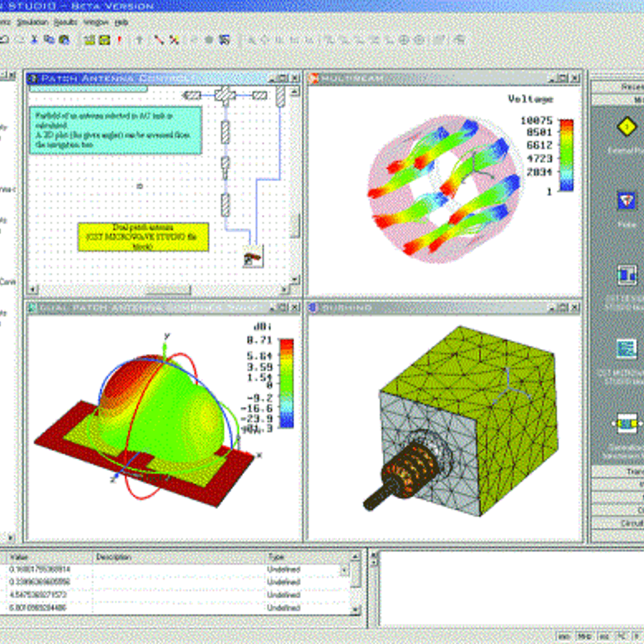The width and height of the screenshot is (644, 644).
Task: Open the Results menu
Action: tap(65, 22)
